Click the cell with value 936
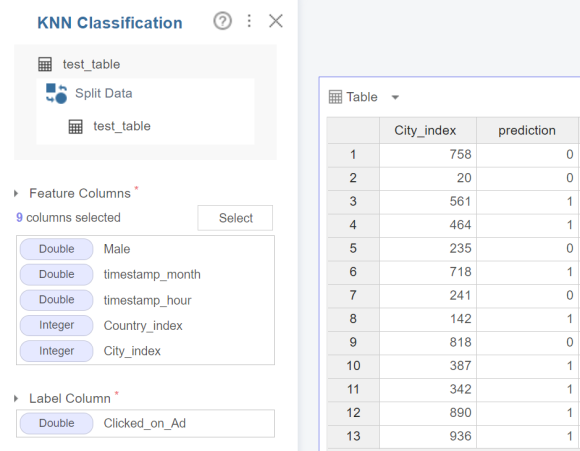 click(x=428, y=436)
